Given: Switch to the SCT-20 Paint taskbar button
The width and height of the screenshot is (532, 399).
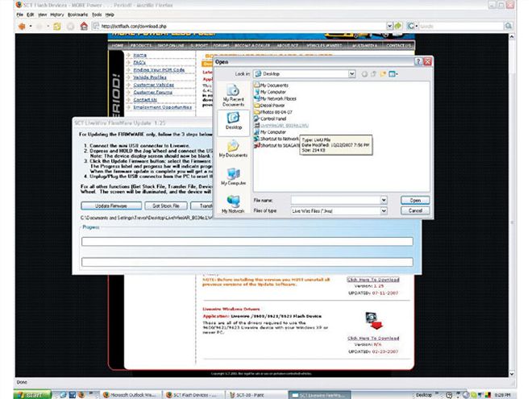Looking at the screenshot, I should tap(256, 395).
